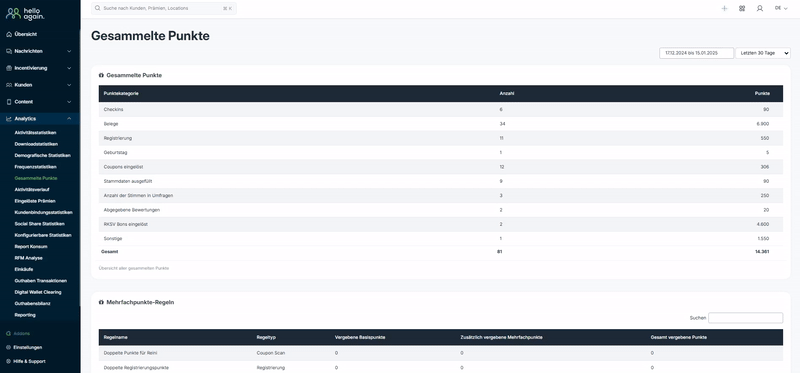The height and width of the screenshot is (373, 800).
Task: Click the Addons icon in sidebar
Action: pos(8,333)
